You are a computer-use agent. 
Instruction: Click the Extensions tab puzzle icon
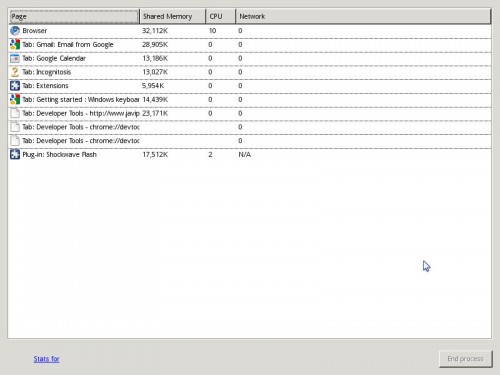15,86
